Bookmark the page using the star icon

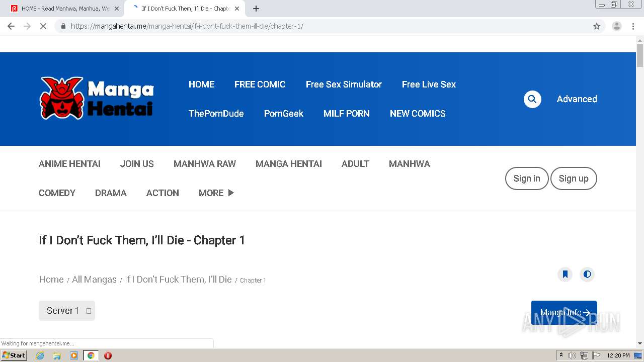coord(597,26)
